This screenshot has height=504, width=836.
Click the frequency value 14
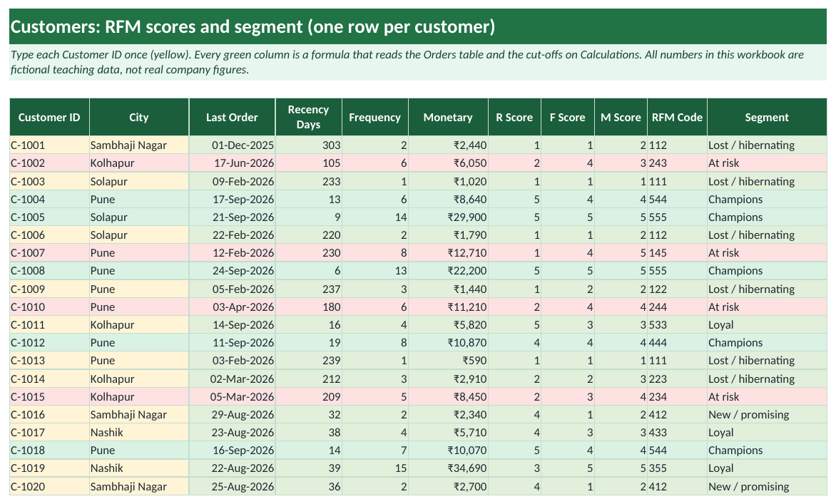[x=374, y=217]
